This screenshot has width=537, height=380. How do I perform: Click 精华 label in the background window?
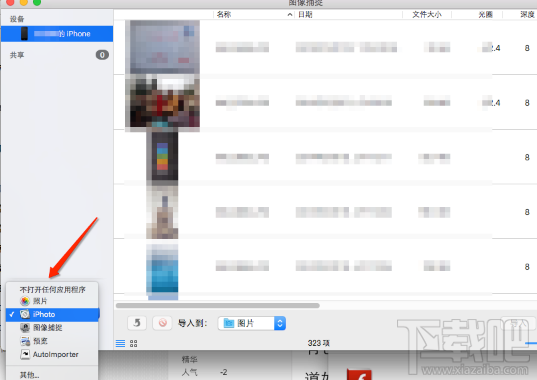coord(189,359)
